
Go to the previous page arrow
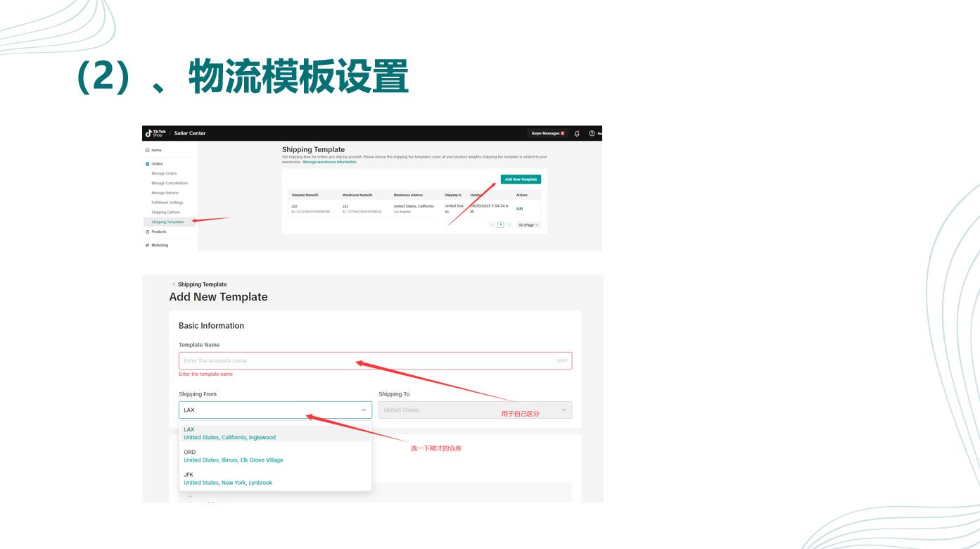(492, 225)
